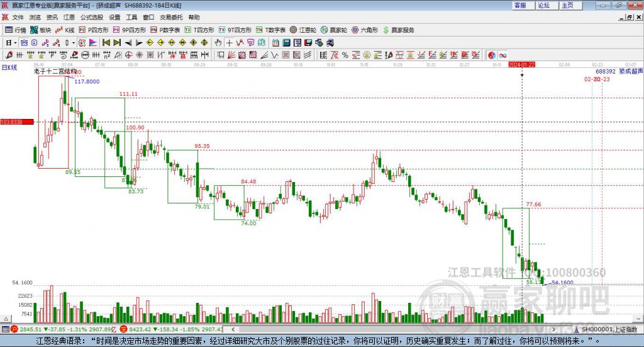Click the left arrow of horizontal scrollbar

pyautogui.click(x=233, y=329)
